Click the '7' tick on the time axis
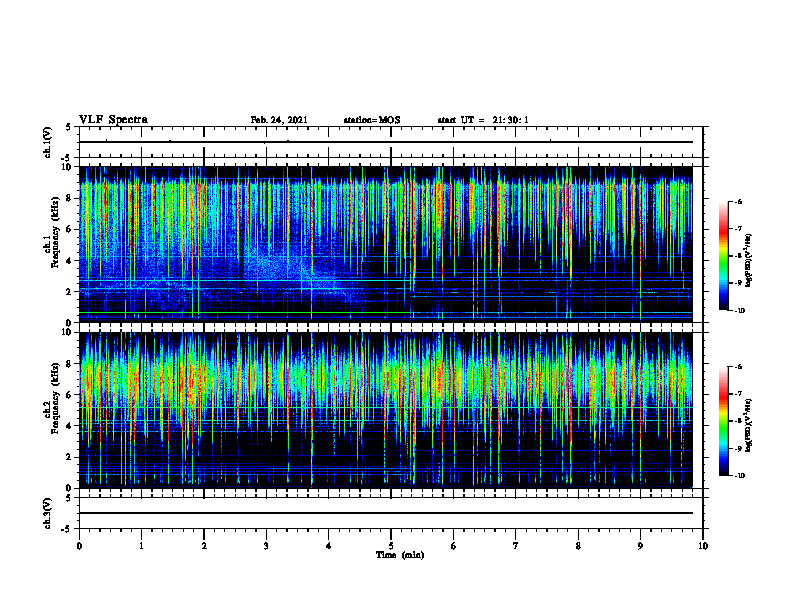The width and height of the screenshot is (792, 612). coord(516,546)
